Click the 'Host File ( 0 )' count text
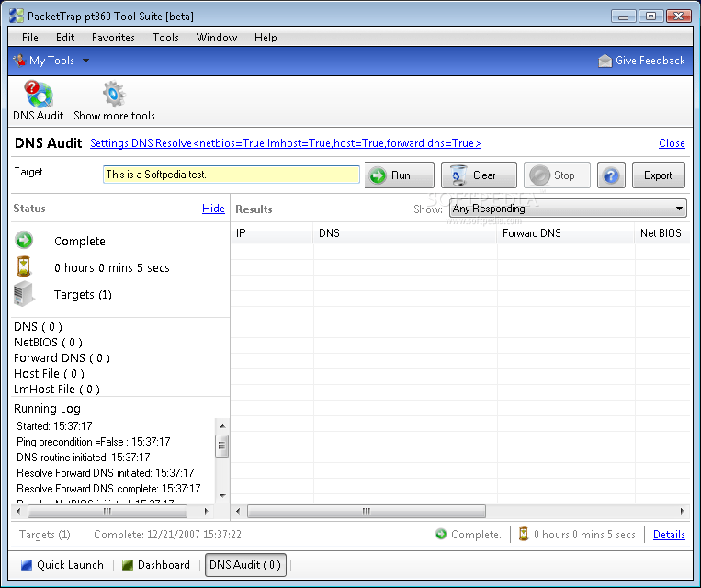Viewport: 701px width, 588px height. pos(49,373)
